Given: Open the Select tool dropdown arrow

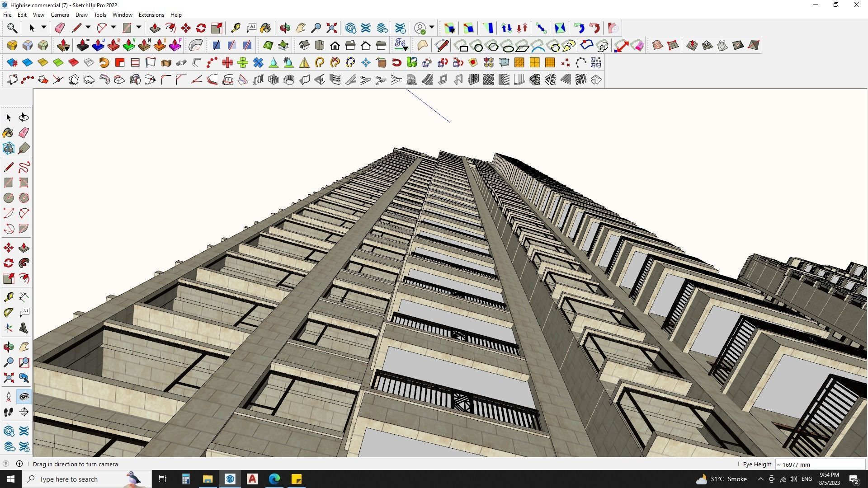Looking at the screenshot, I should (x=44, y=28).
